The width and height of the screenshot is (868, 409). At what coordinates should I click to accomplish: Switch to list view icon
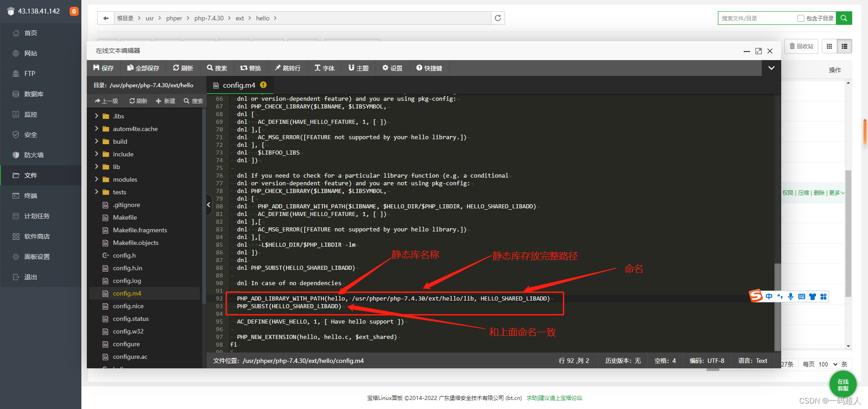[x=844, y=46]
